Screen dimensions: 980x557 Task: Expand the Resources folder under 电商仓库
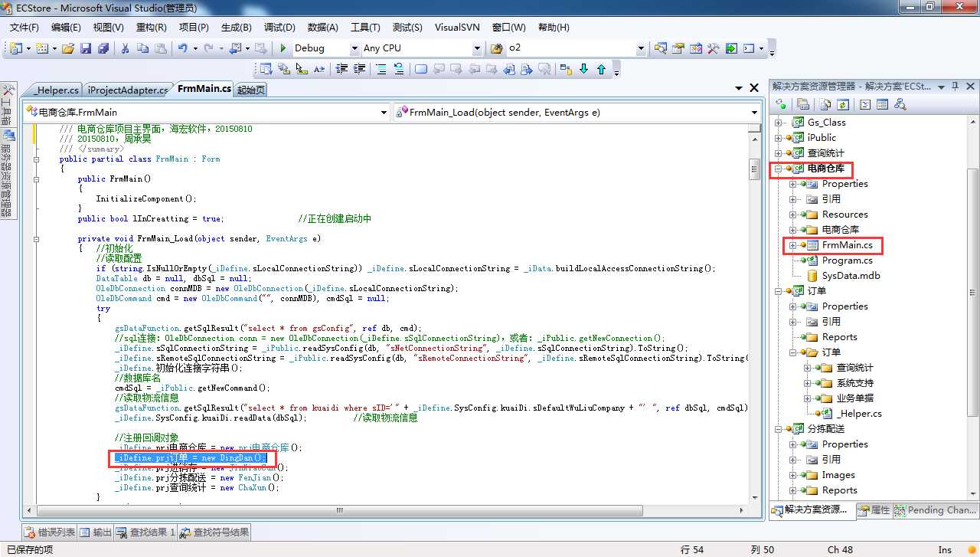pyautogui.click(x=793, y=215)
